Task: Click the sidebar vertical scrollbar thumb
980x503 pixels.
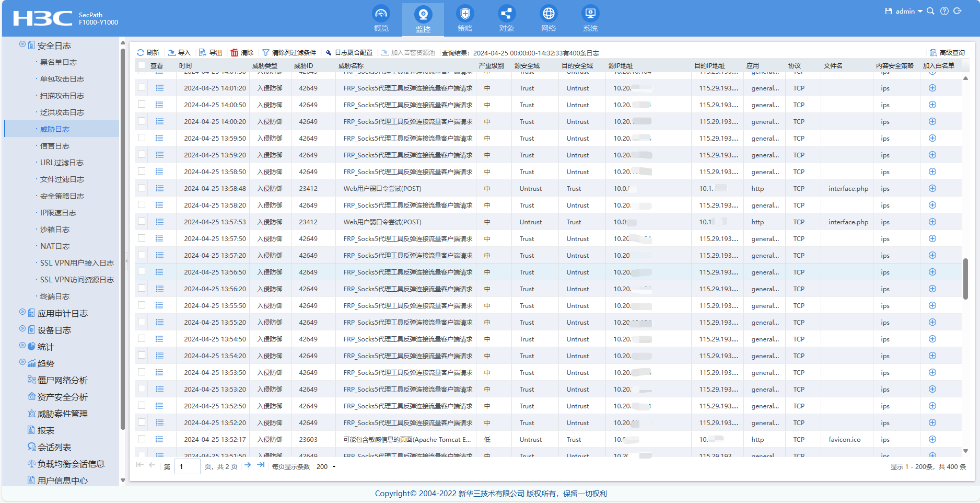Action: pyautogui.click(x=123, y=239)
